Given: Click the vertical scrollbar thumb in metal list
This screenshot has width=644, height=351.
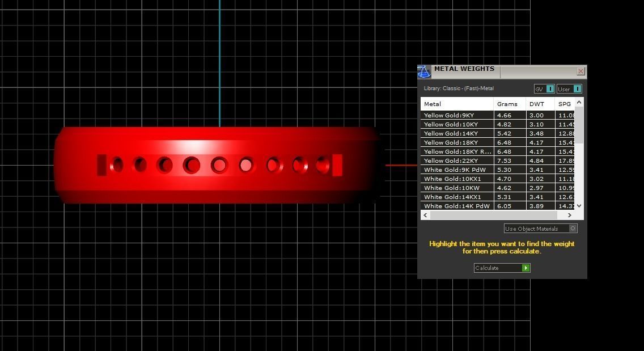Looking at the screenshot, I should click(579, 125).
